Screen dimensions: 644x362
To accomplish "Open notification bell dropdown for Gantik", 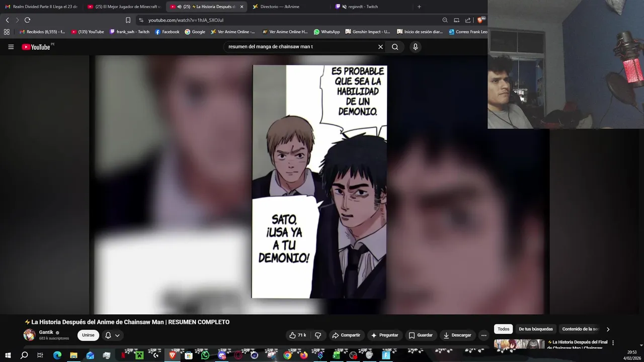I will pyautogui.click(x=112, y=335).
